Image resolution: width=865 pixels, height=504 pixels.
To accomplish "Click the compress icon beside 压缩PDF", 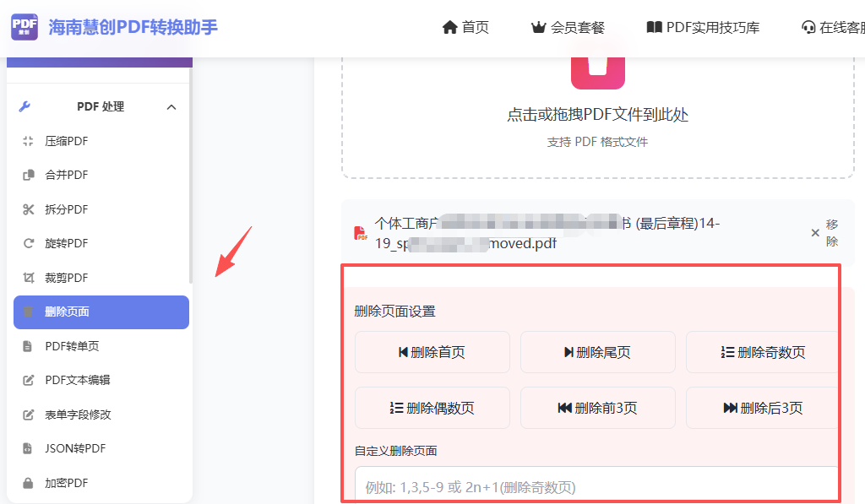I will click(28, 141).
